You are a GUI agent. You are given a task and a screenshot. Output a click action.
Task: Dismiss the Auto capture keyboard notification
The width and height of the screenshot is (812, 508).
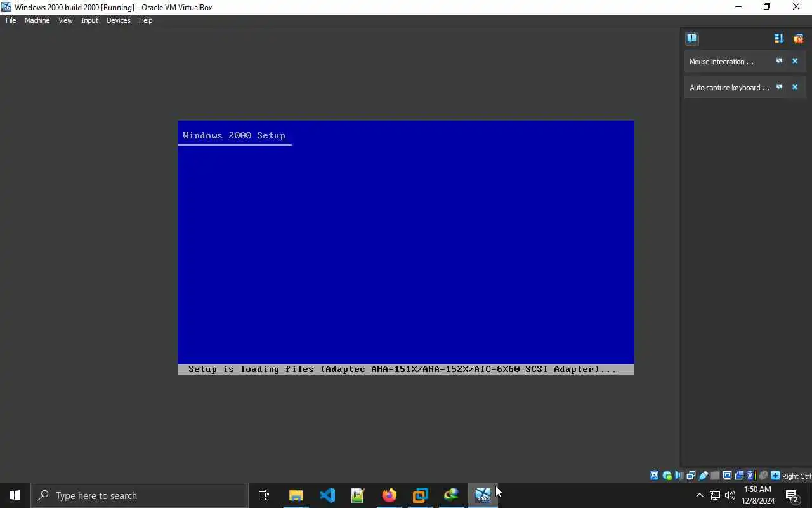click(x=794, y=87)
